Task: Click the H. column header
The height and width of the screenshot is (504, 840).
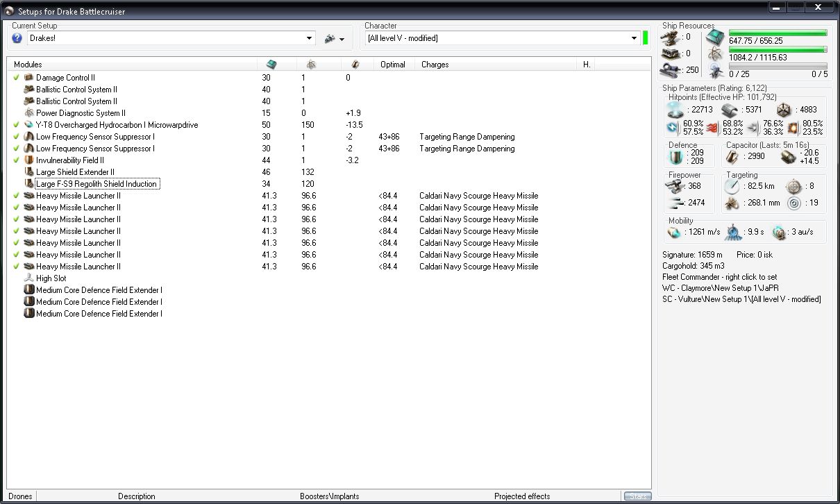Action: tap(587, 64)
